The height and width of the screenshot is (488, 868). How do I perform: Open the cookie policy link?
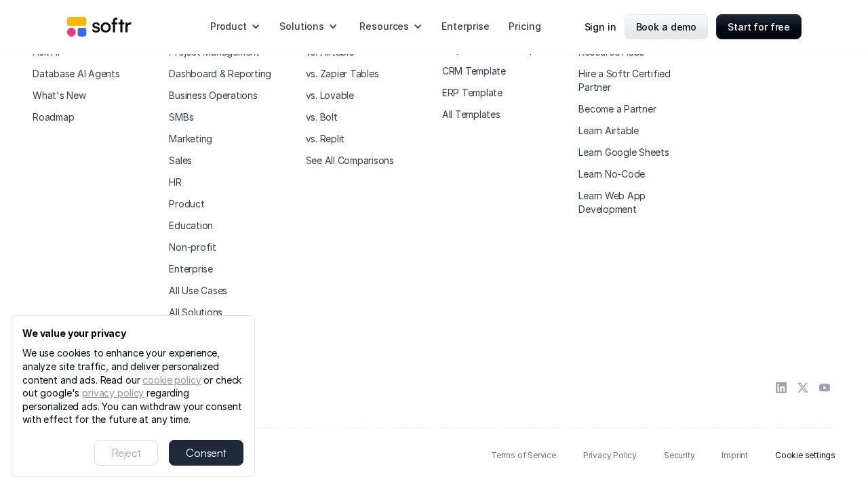tap(172, 380)
